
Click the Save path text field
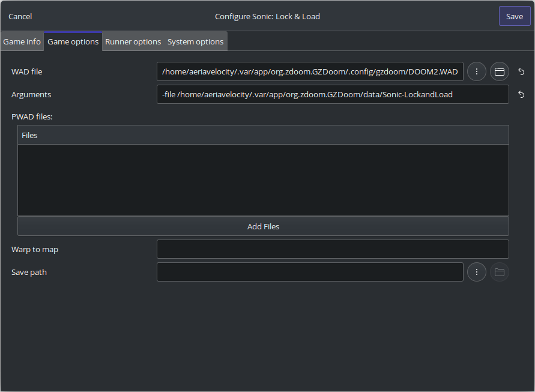310,273
